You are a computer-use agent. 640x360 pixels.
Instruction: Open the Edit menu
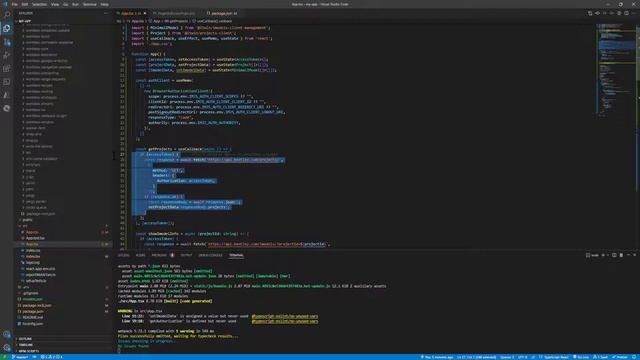click(x=24, y=4)
